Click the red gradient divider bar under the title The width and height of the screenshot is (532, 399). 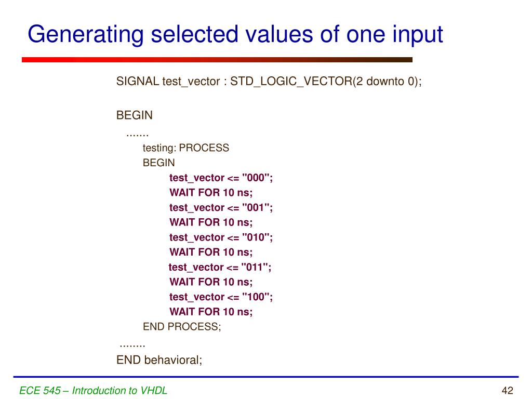pyautogui.click(x=217, y=60)
